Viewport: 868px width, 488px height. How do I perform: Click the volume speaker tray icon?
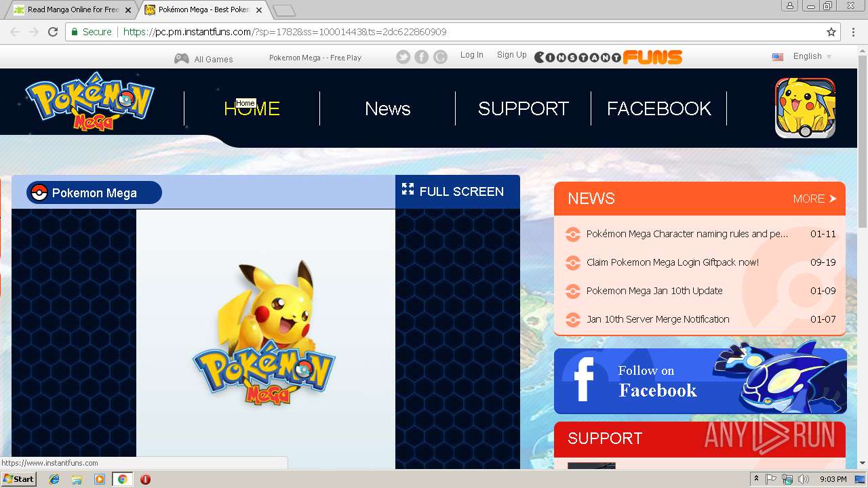(804, 479)
